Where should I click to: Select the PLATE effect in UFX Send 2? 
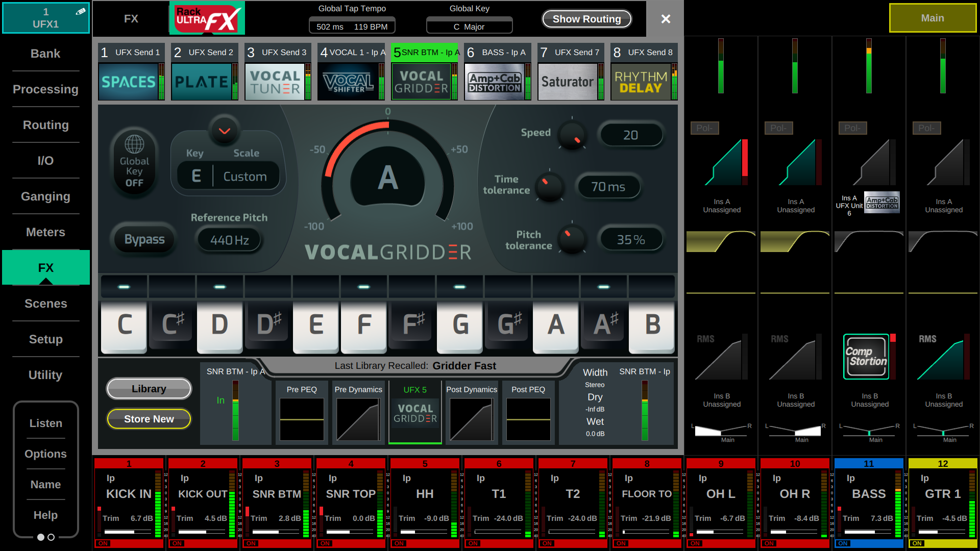pyautogui.click(x=201, y=82)
